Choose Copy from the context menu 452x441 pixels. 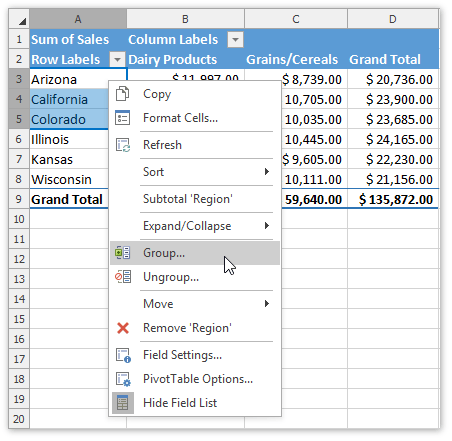tap(195, 94)
